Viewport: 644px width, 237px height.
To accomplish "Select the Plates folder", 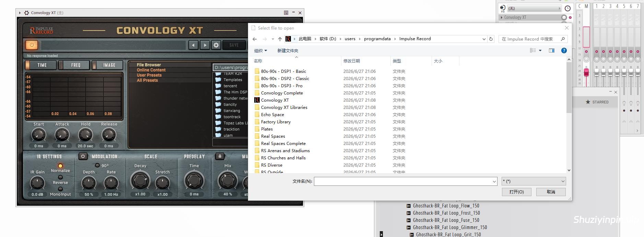I will (x=267, y=129).
